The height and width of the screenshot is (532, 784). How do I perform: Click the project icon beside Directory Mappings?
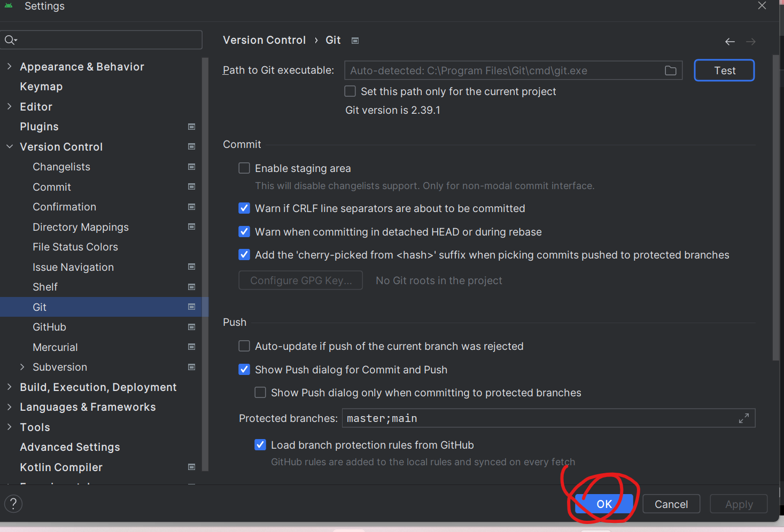point(192,226)
